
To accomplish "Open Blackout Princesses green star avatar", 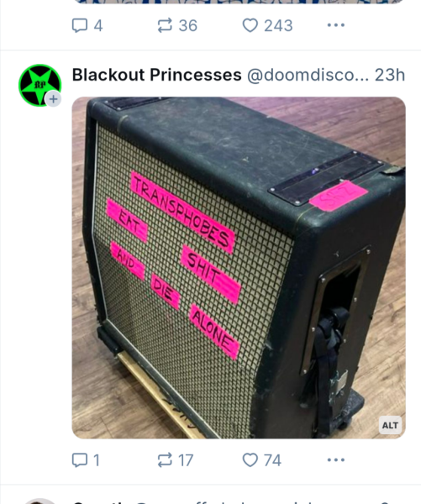I will tap(39, 85).
